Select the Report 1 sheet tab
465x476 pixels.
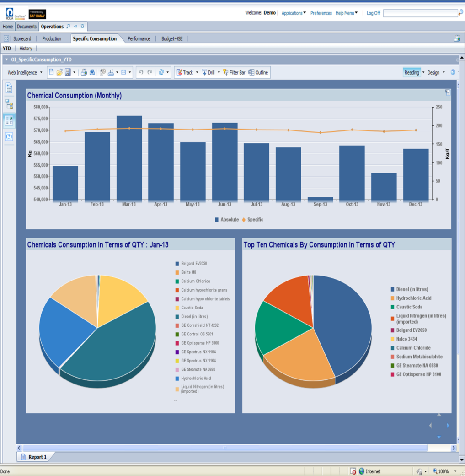click(x=37, y=457)
